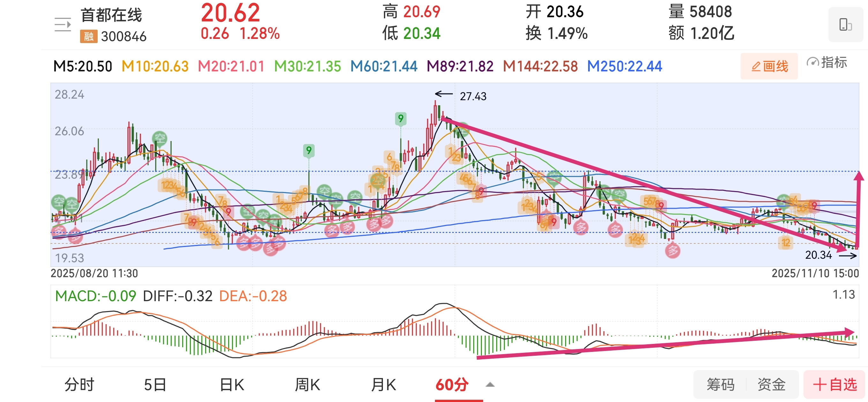Click the M250 blue average legend

click(624, 66)
